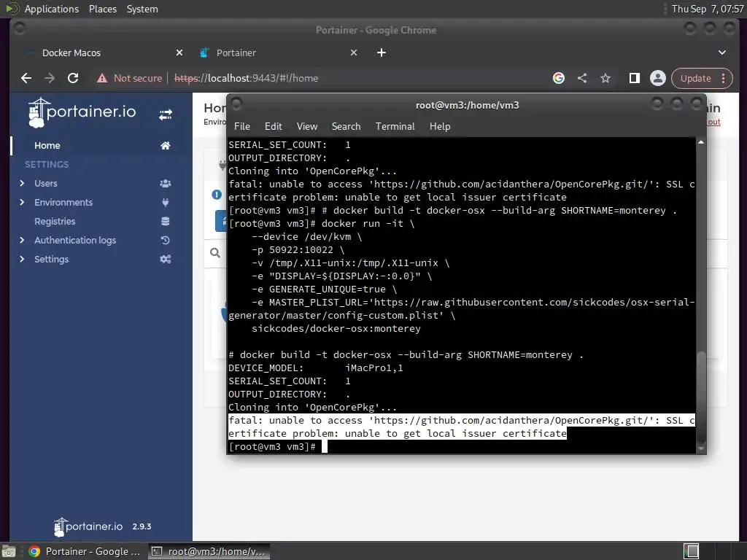Switch to root@vm3 terminal taskbar item
Viewport: 747px width, 560px height.
pos(209,551)
